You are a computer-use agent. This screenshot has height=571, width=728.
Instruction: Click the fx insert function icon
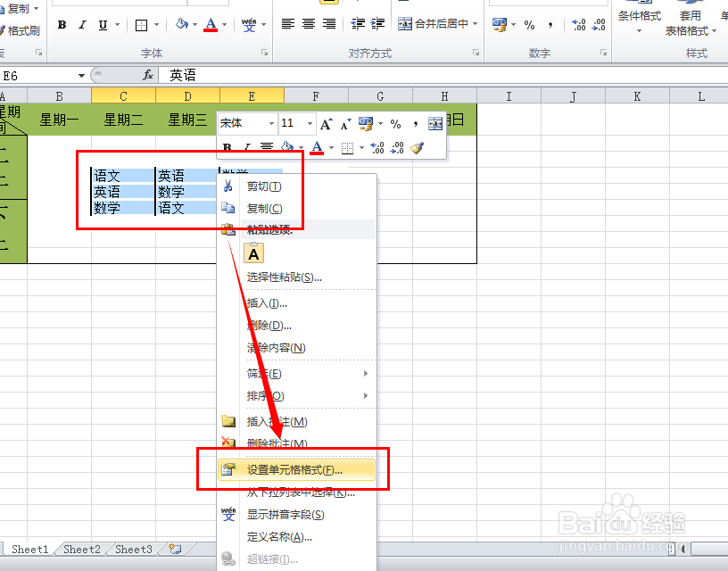pyautogui.click(x=148, y=75)
